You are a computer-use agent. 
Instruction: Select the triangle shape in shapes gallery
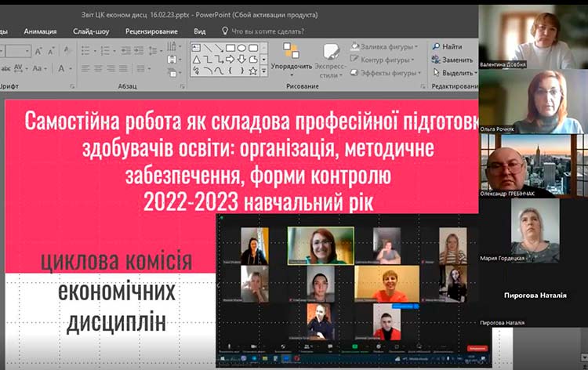196,59
